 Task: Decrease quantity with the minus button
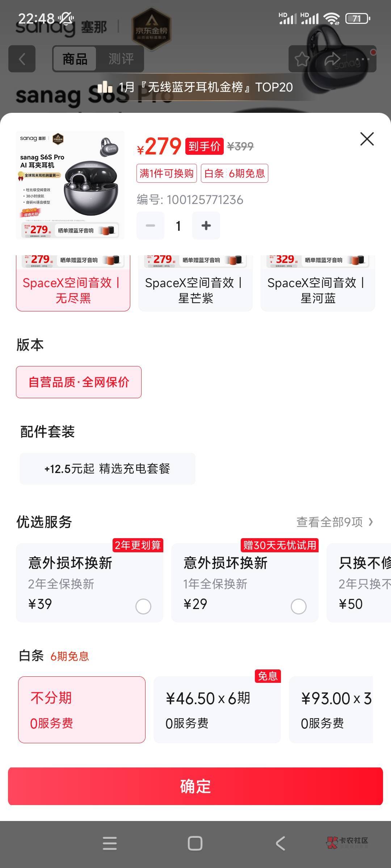point(150,226)
